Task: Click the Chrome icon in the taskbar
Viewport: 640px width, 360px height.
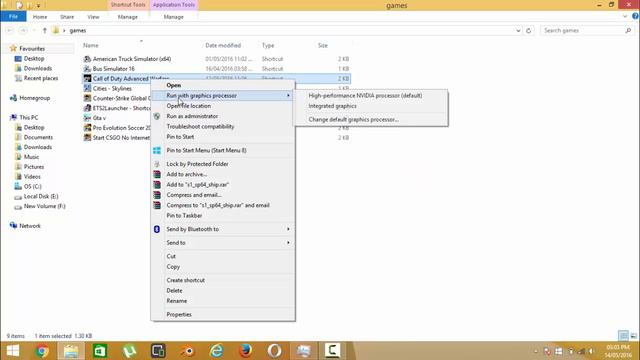Action: (42, 351)
